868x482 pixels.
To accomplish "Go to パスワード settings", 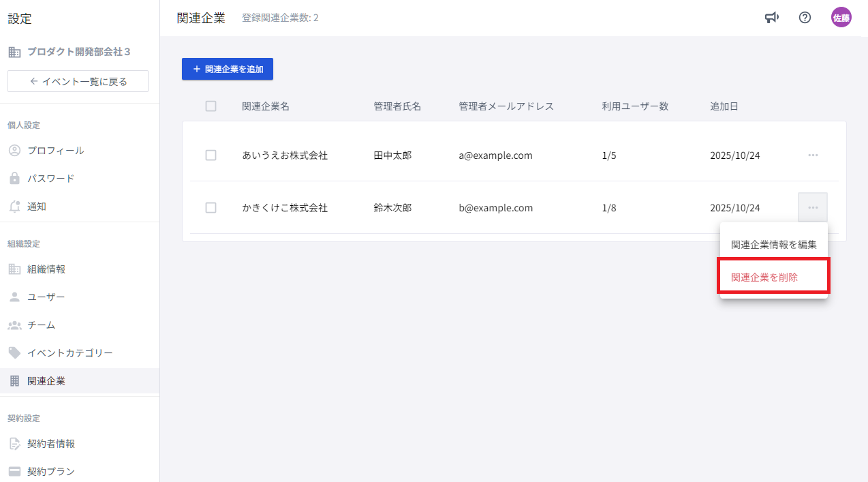I will click(x=50, y=179).
